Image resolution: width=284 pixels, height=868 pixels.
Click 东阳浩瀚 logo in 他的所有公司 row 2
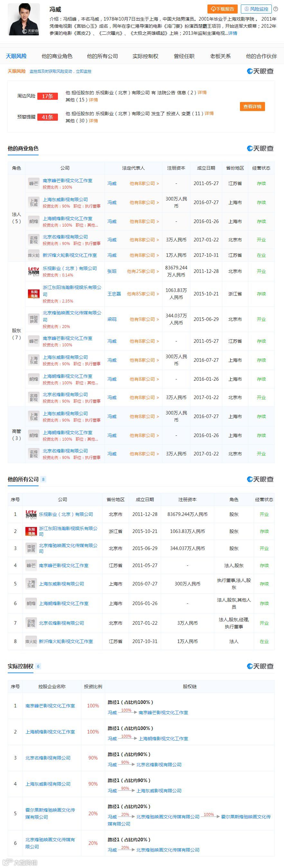coord(31,531)
